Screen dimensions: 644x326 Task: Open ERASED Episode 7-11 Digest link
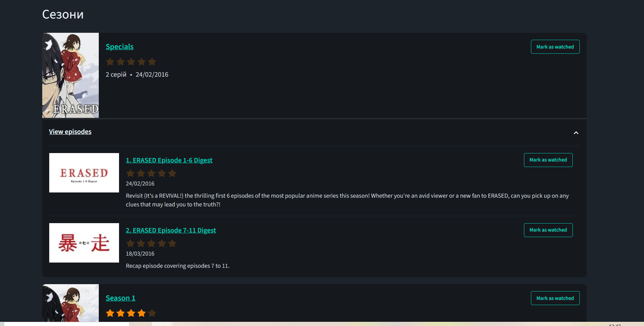[171, 230]
